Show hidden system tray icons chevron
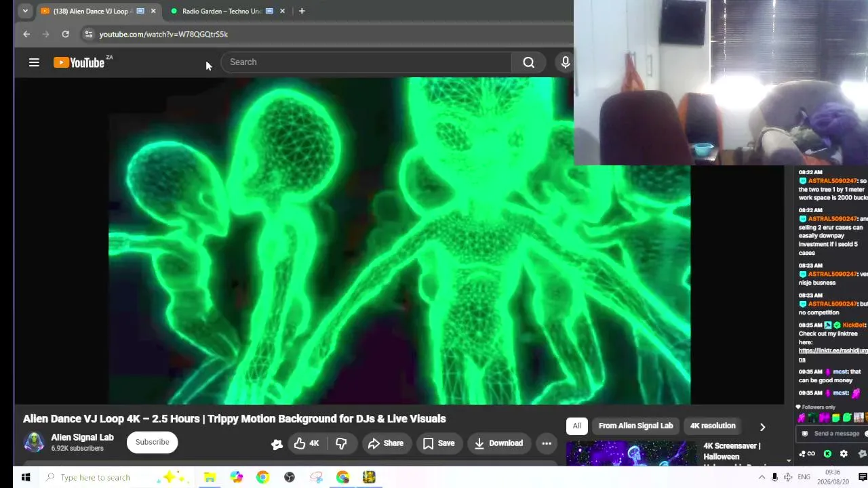868x488 pixels. 762,477
